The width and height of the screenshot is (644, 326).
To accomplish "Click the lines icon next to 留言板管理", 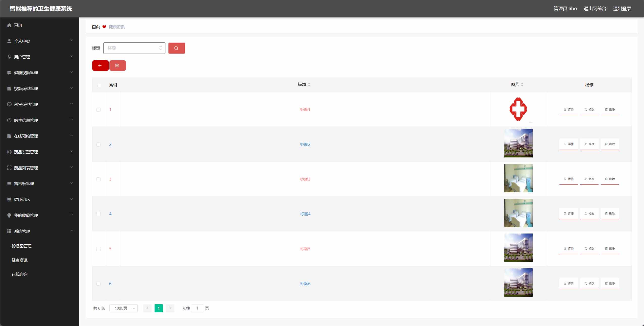I will (x=9, y=183).
